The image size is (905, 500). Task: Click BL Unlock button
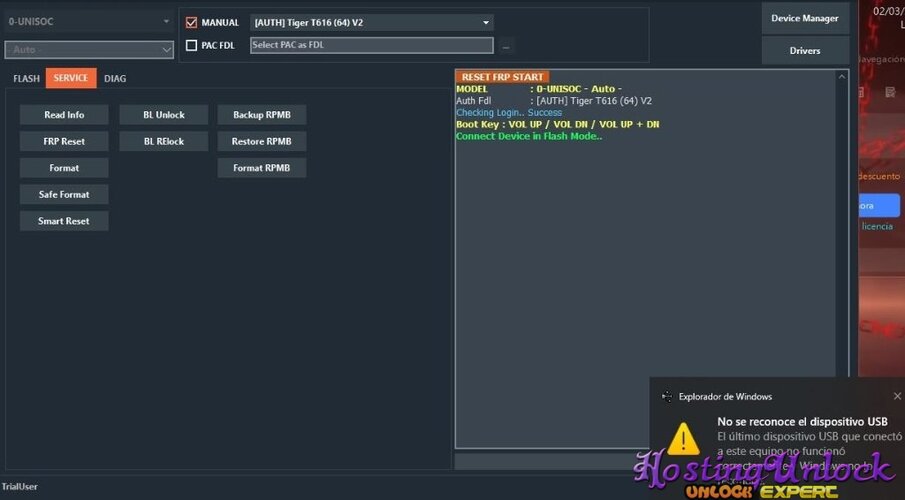[x=164, y=115]
